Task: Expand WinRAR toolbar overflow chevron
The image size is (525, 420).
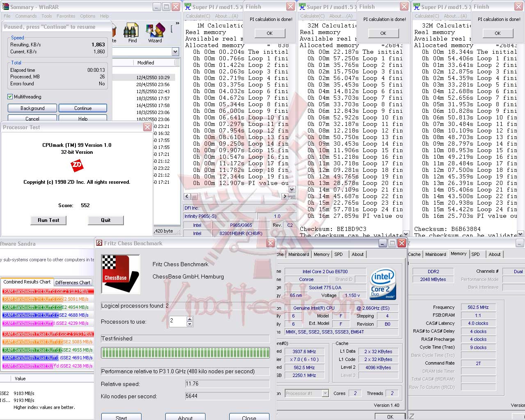Action: [x=177, y=23]
